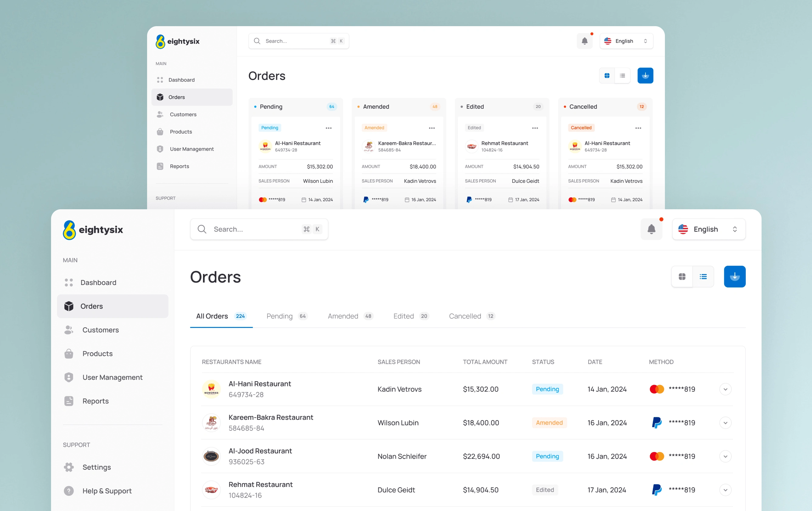
Task: Click the Pending status badge for Al-Hani Restaurant row
Action: (x=547, y=389)
